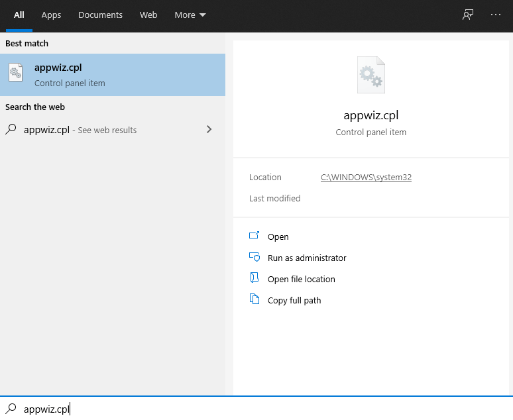The image size is (513, 420).
Task: Click the Run as administrator shield icon
Action: tap(254, 257)
